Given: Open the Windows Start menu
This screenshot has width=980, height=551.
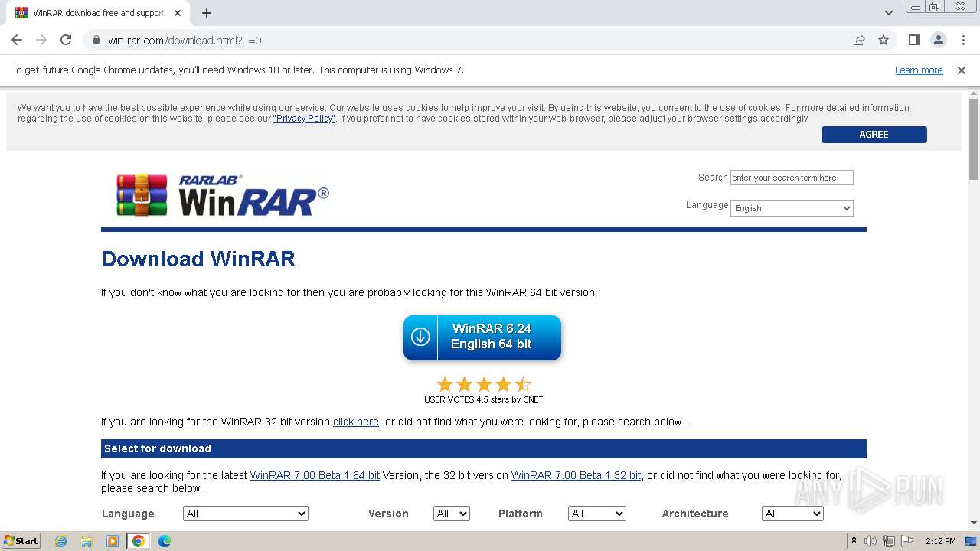Looking at the screenshot, I should 21,541.
